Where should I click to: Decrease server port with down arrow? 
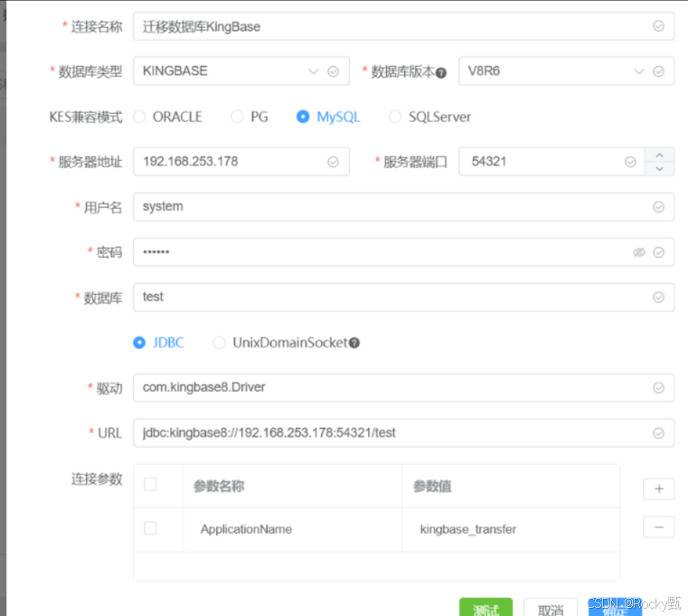point(659,168)
